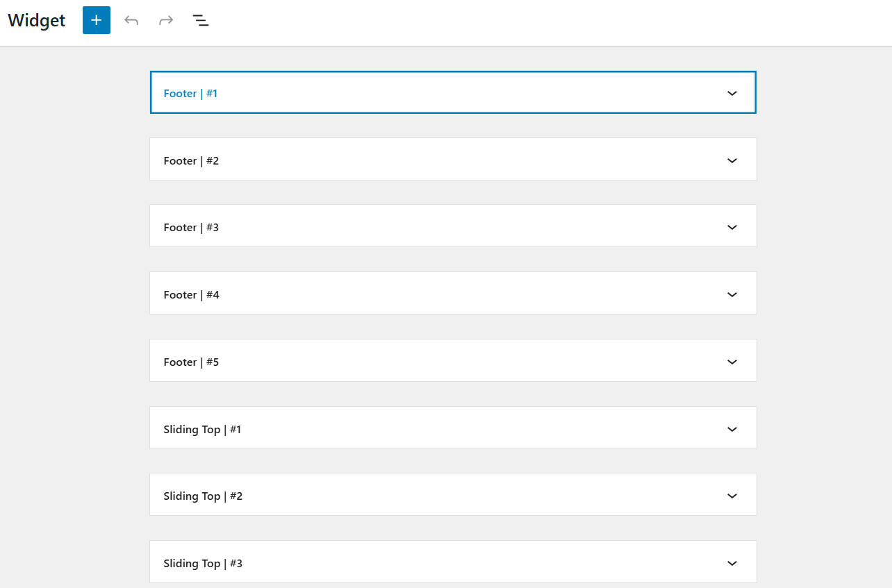This screenshot has height=588, width=892.
Task: Expand Sliding Top | #1 chevron
Action: 732,429
